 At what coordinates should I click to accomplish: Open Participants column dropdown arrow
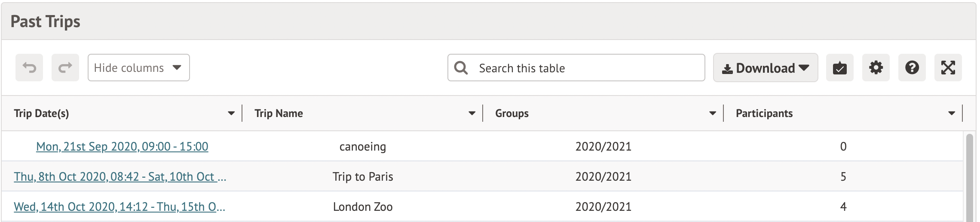[x=952, y=114]
